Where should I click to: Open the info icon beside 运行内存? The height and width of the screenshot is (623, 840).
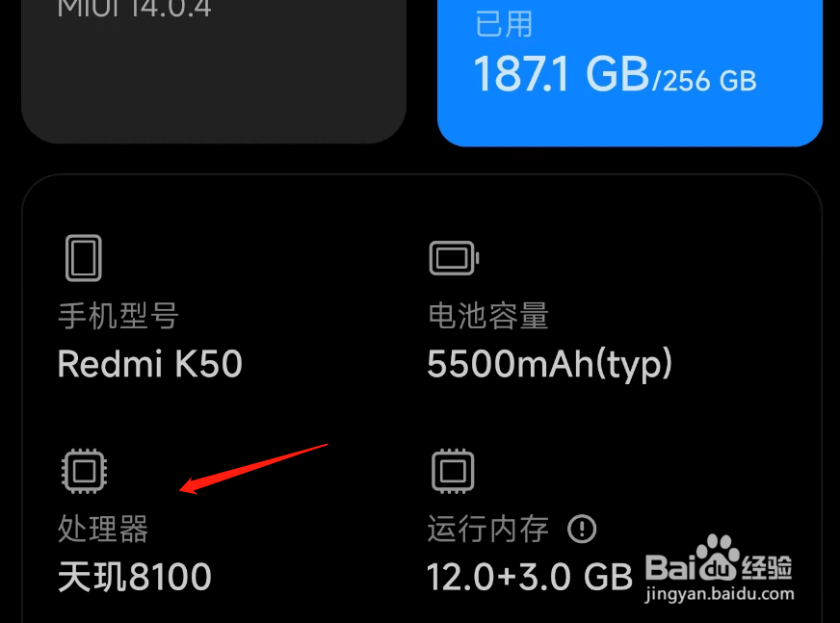tap(582, 529)
